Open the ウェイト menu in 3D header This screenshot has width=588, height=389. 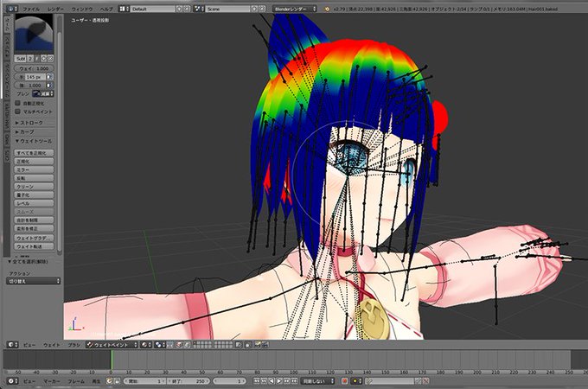tap(52, 345)
